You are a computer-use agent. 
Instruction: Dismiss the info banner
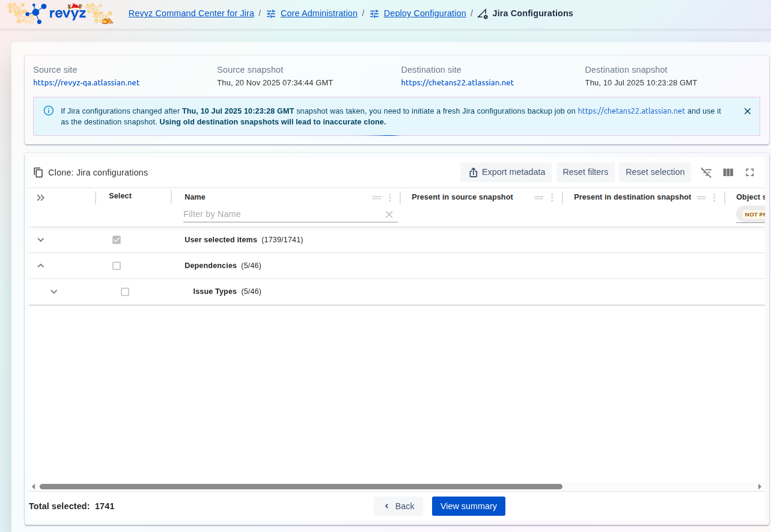(747, 111)
